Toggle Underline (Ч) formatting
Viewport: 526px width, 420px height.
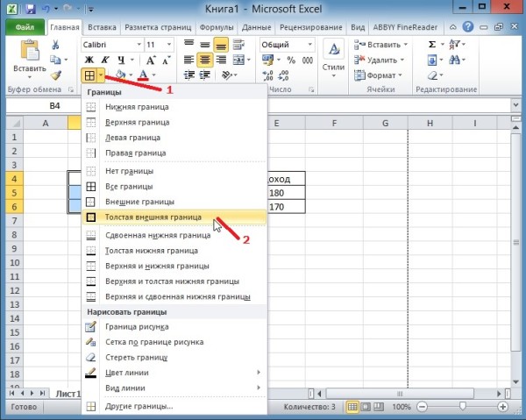121,60
